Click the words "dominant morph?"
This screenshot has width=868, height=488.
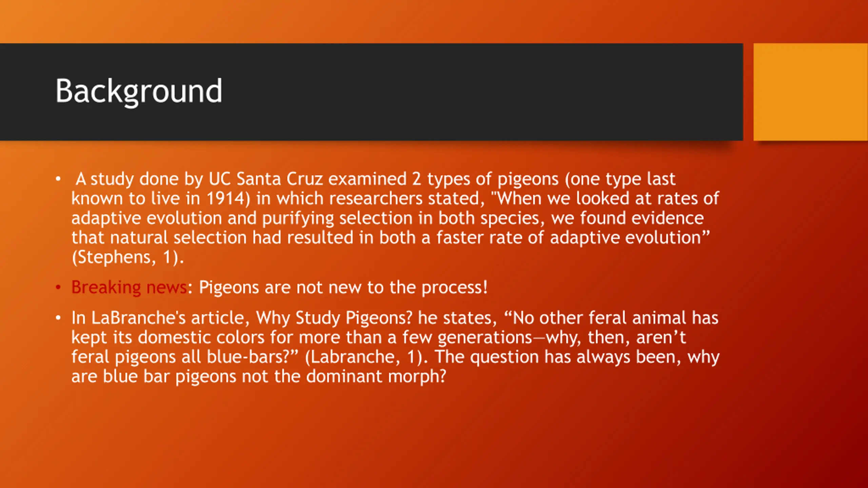[x=376, y=376]
